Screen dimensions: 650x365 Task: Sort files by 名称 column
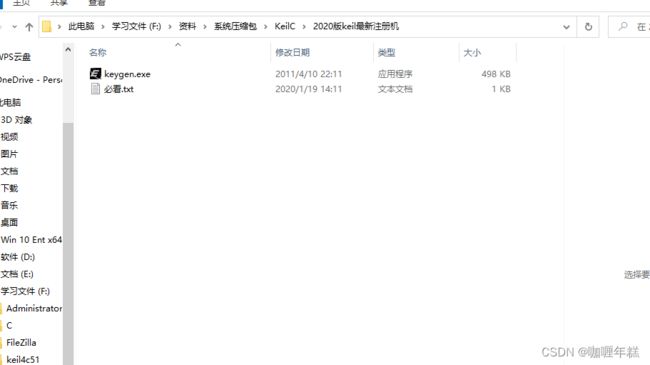[x=98, y=52]
